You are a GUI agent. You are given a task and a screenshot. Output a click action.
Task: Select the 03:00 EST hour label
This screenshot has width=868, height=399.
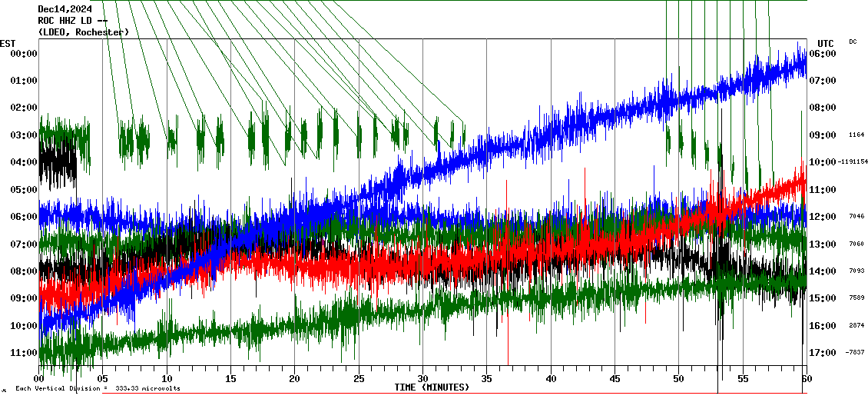pos(24,135)
